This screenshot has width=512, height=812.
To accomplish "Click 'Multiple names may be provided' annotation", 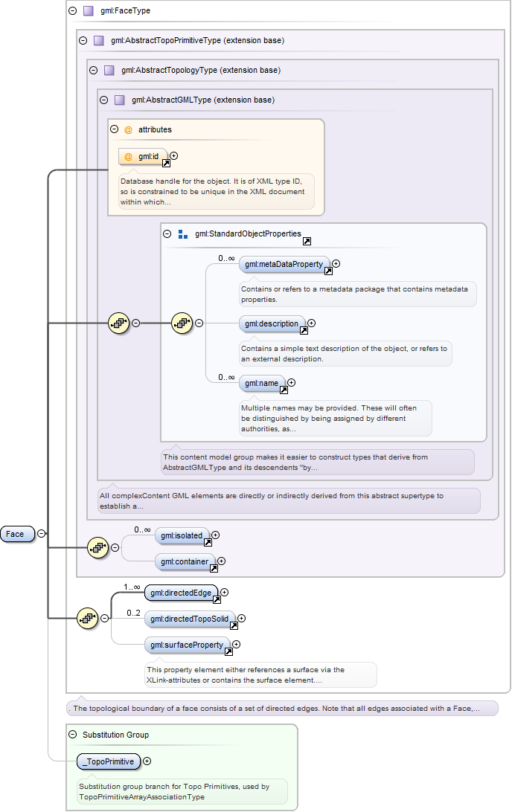I will (336, 419).
